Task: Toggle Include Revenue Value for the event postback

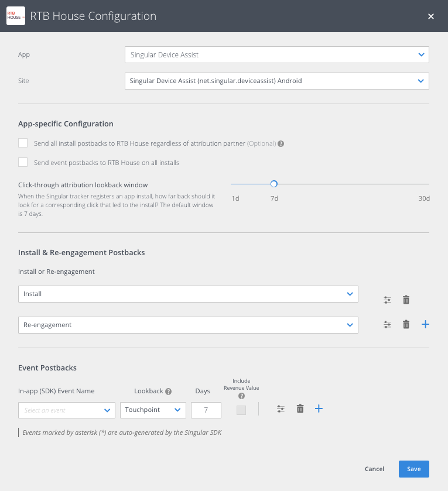Action: tap(241, 410)
